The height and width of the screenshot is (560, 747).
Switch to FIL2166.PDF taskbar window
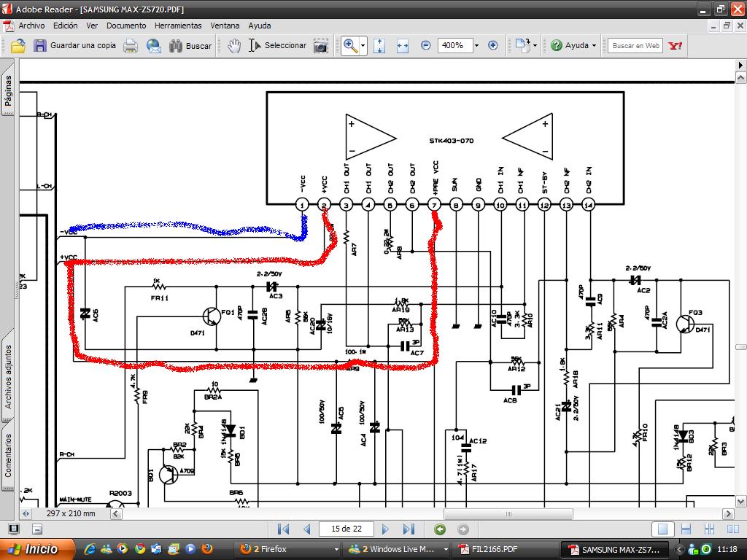(x=506, y=549)
